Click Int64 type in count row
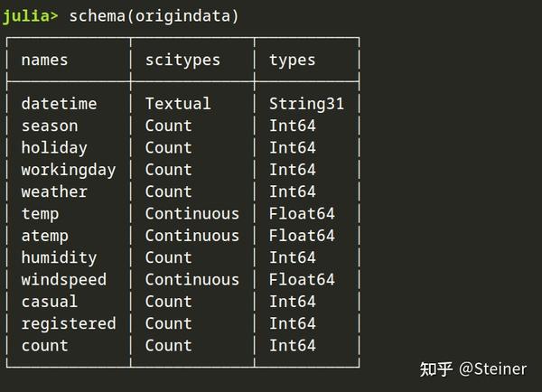This screenshot has height=392, width=542. coord(292,345)
